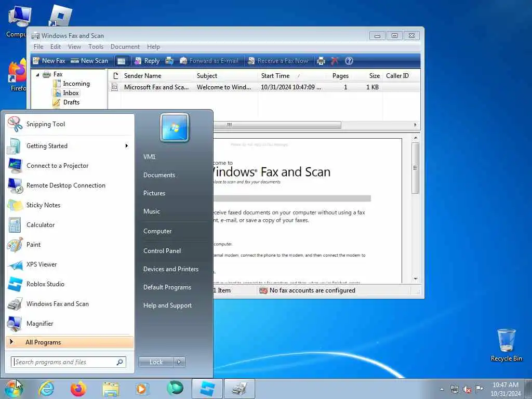Sort by Subject column header
This screenshot has height=399, width=532.
coord(226,76)
